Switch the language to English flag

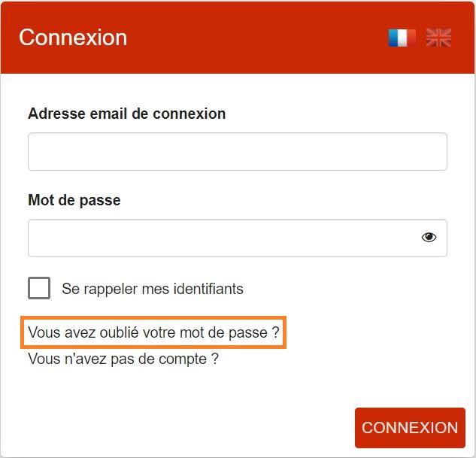(x=438, y=38)
